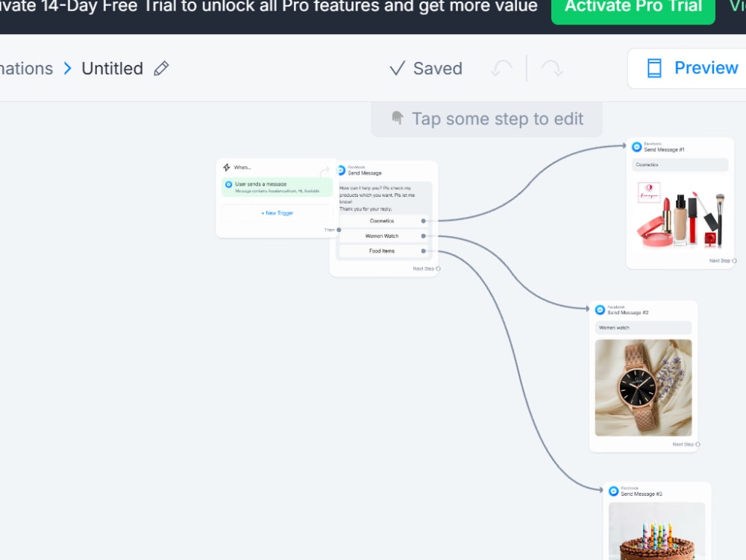The height and width of the screenshot is (560, 746).
Task: Click the Messenger icon of the first Send Message block
Action: [341, 170]
